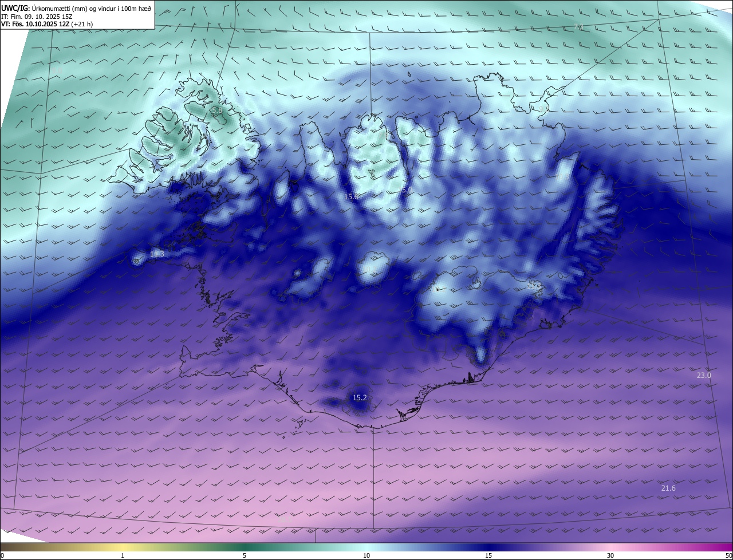
Task: Click the 15 label on the color scale
Action: 488,555
